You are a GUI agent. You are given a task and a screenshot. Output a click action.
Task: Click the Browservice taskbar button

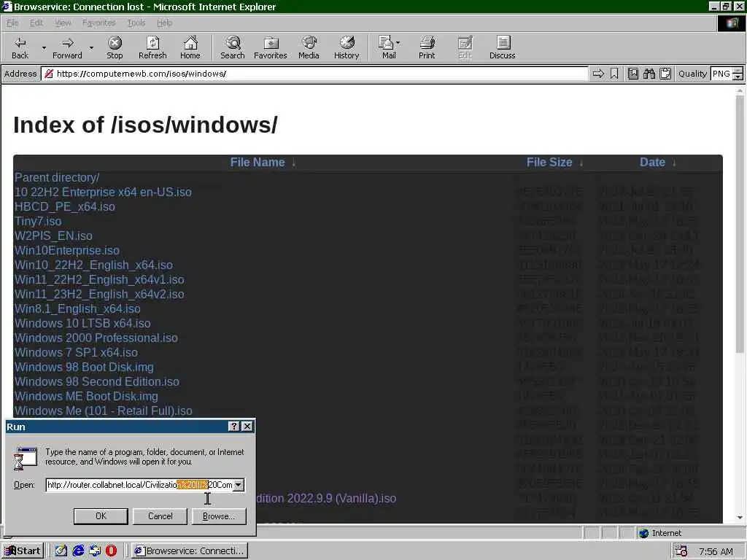point(190,551)
